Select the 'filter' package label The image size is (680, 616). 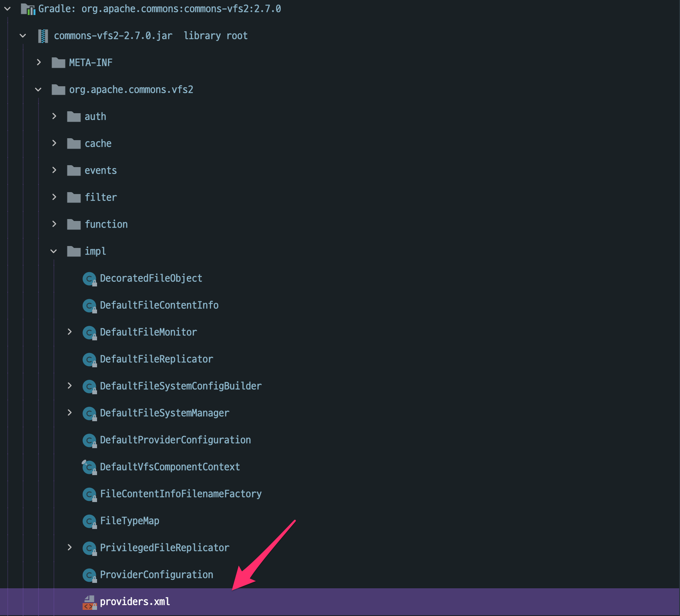pos(100,197)
